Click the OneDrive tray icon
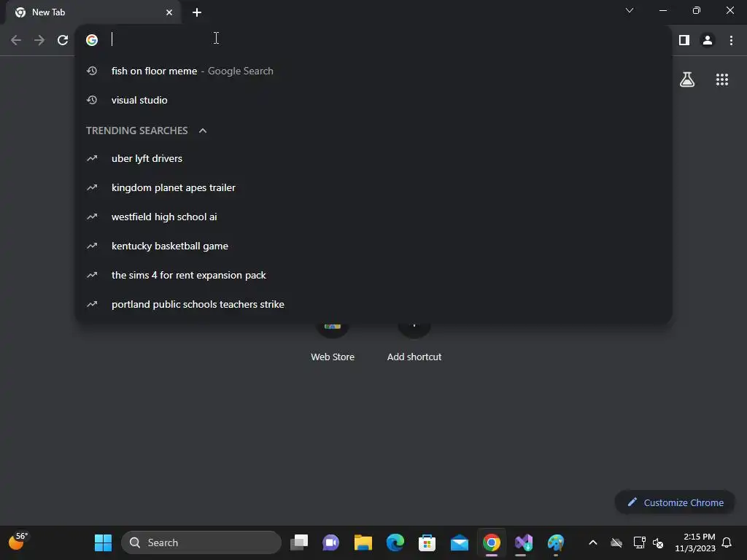This screenshot has width=747, height=560. click(616, 542)
